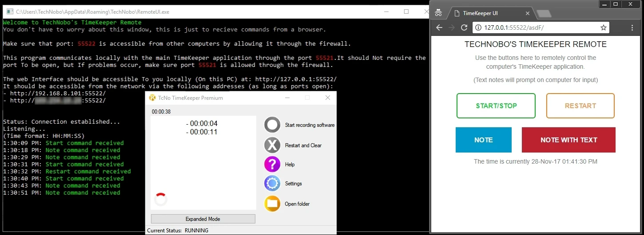Click the Start recording software circle icon
The width and height of the screenshot is (644, 235).
tap(272, 125)
